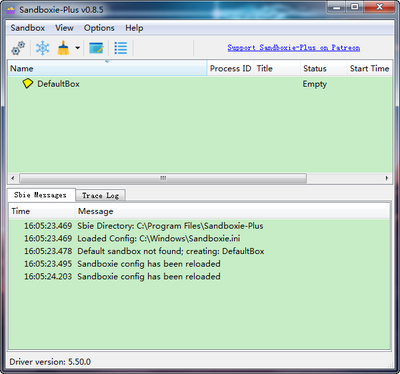Image resolution: width=400 pixels, height=374 pixels.
Task: Open the View menu
Action: [x=64, y=28]
